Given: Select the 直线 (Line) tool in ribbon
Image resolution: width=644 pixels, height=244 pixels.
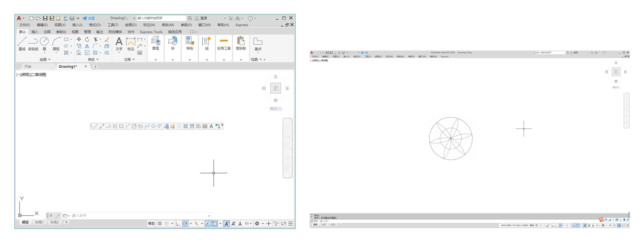Looking at the screenshot, I should click(x=22, y=44).
